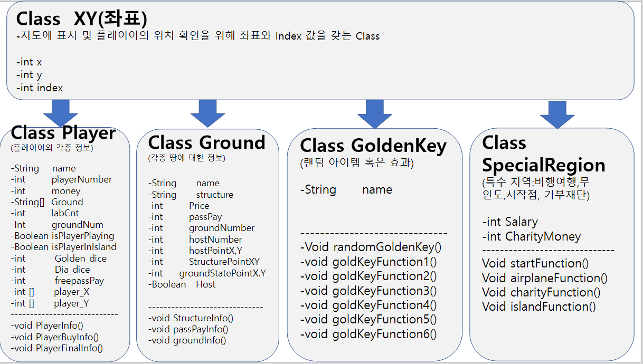The width and height of the screenshot is (643, 364).
Task: Click the 'Void charityFunction()' method
Action: coord(541,292)
